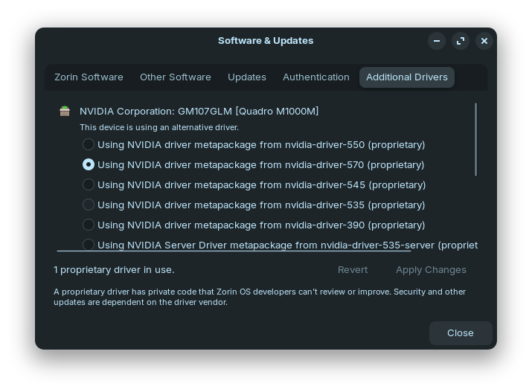
Task: Minimize the Software & Updates window
Action: 437,41
